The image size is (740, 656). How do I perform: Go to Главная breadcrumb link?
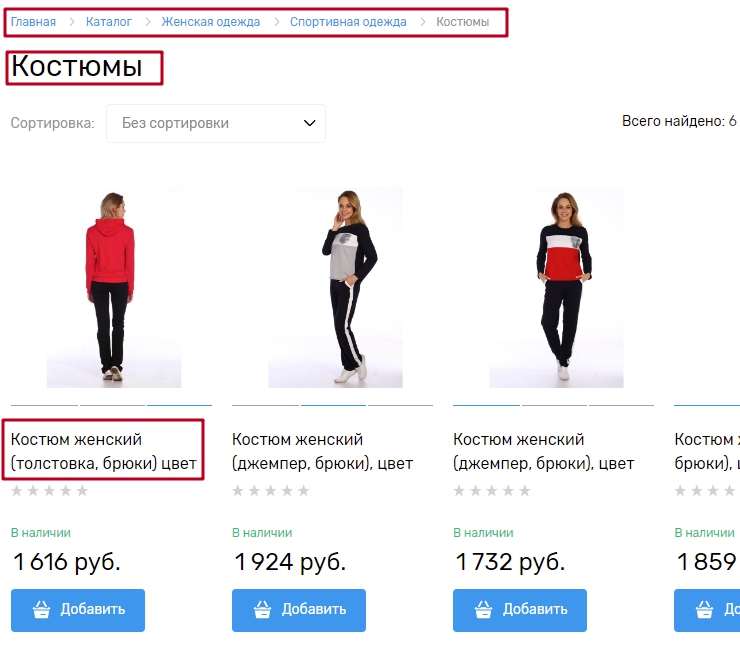point(33,22)
